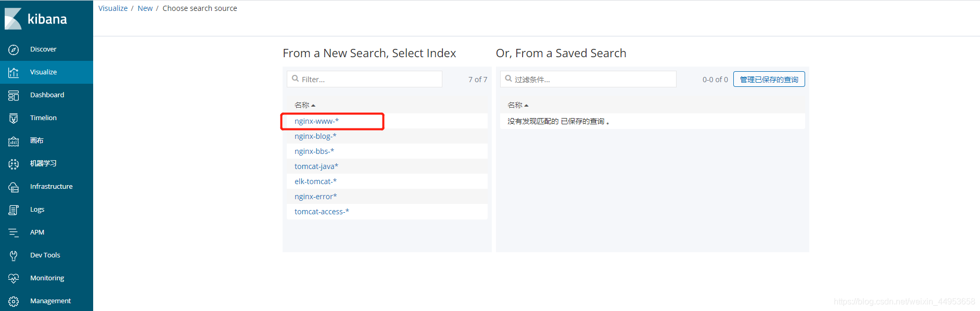Screen dimensions: 980x311
Task: Click the 机器学习 icon
Action: 14,164
